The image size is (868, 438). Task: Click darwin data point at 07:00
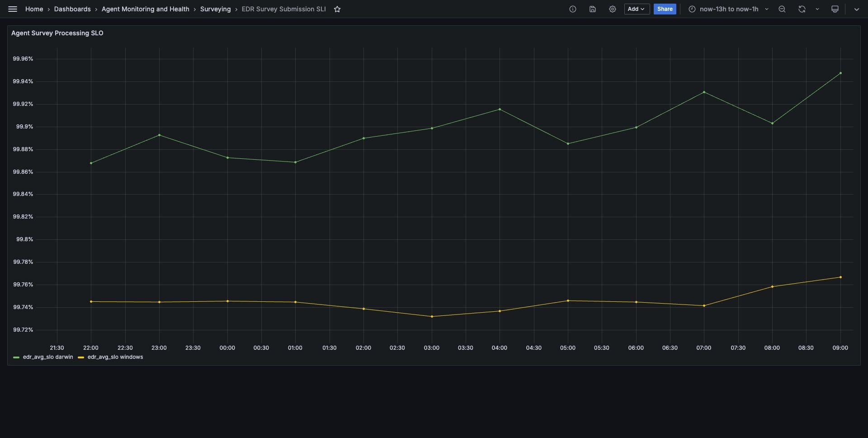click(x=704, y=92)
